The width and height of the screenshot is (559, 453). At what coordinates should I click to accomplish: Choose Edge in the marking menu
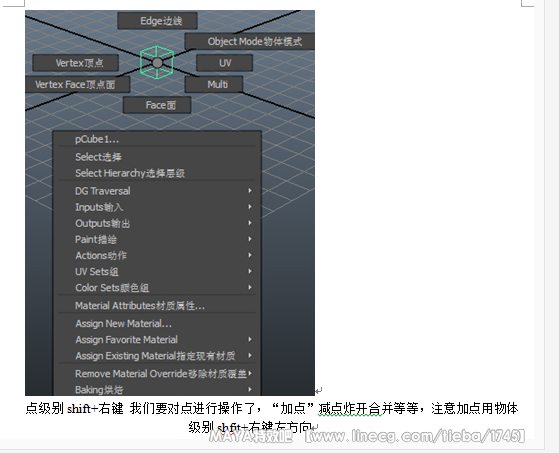[x=157, y=21]
